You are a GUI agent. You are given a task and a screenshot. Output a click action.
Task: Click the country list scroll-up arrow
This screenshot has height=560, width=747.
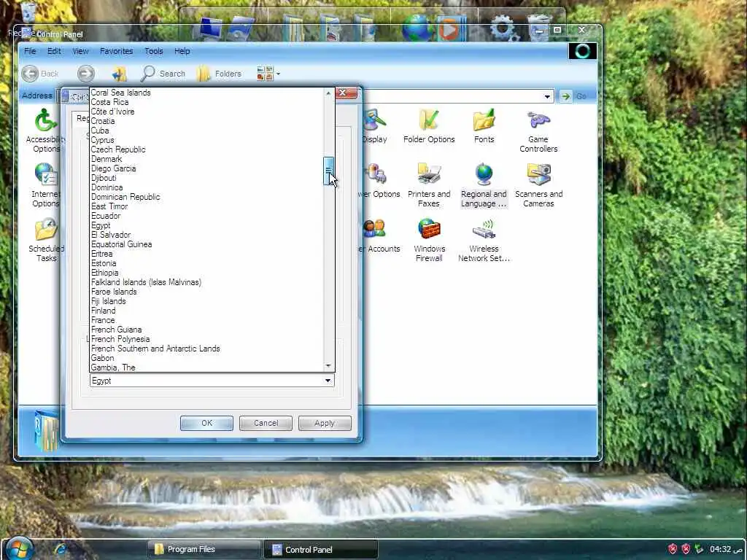point(328,93)
